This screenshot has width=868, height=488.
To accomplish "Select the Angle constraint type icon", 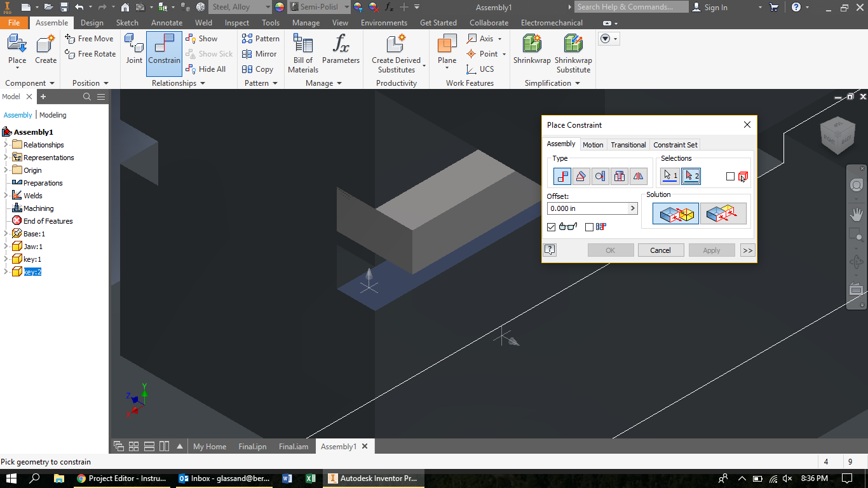I will click(581, 176).
